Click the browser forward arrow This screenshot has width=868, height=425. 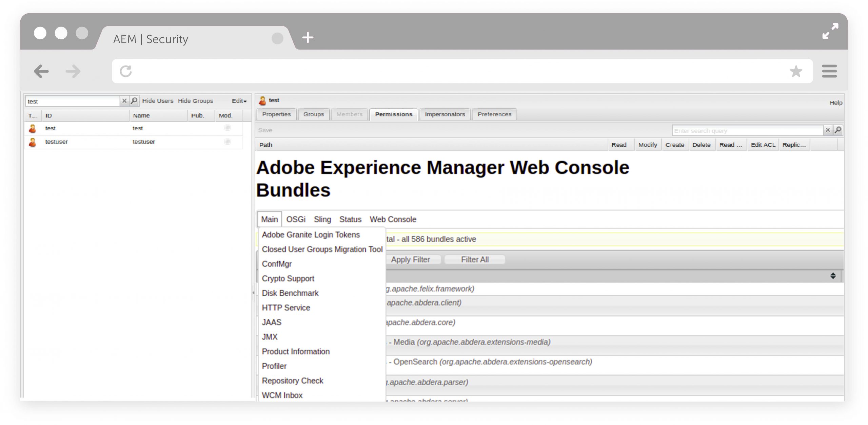73,71
